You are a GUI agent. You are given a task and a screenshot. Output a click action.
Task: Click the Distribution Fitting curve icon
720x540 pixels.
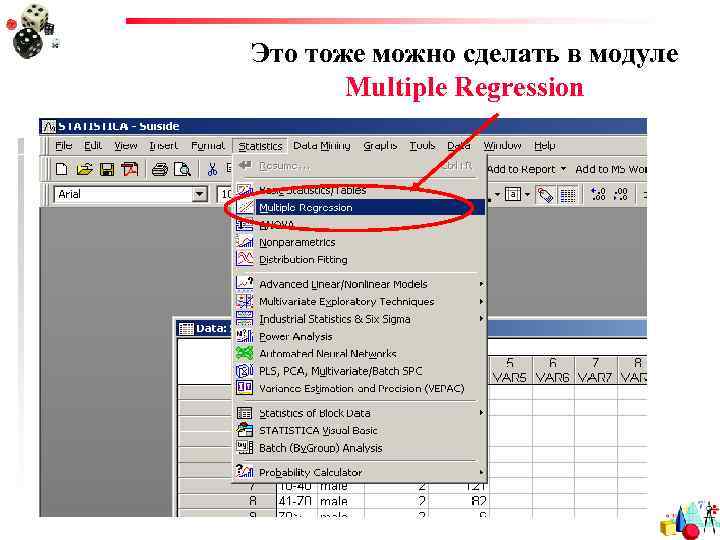pyautogui.click(x=244, y=259)
